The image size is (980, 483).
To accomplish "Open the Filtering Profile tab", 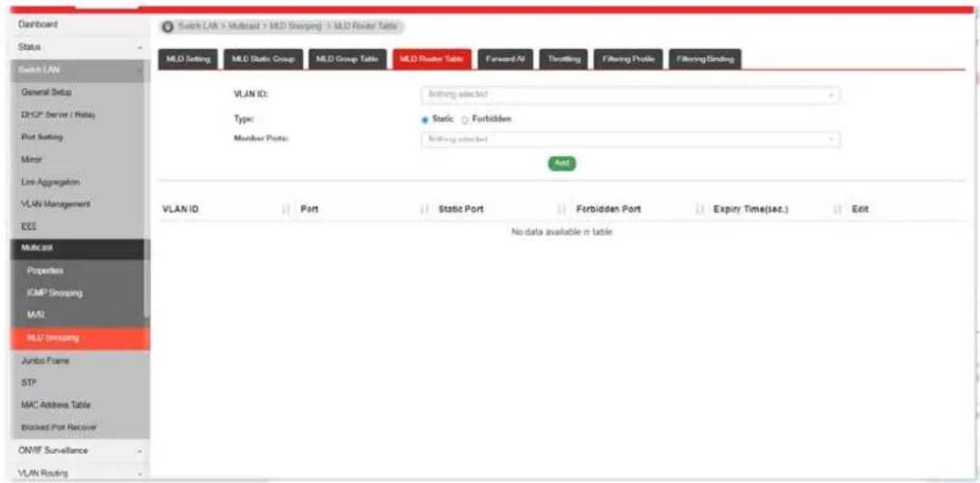I will tap(628, 58).
